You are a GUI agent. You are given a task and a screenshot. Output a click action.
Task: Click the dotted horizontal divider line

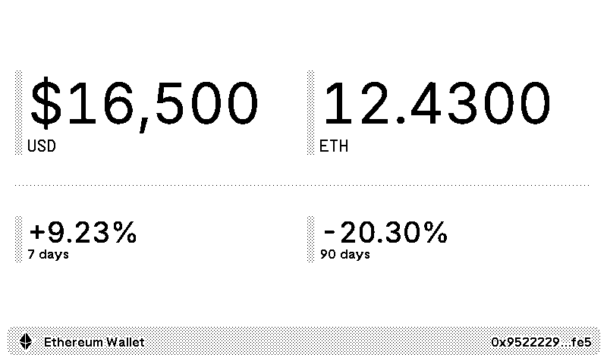click(x=302, y=184)
